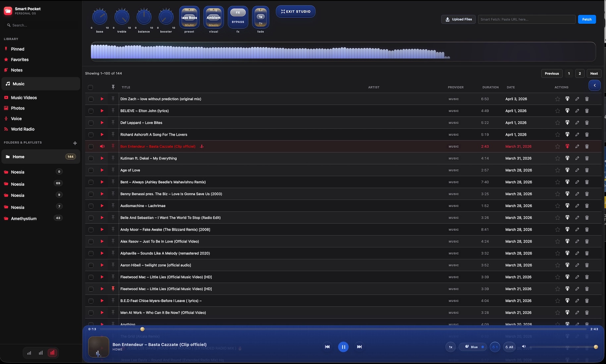Edit 'B.E.D Feat Chloe Myers-Before I Leave'
Screen dimensions: 606x364
tap(577, 301)
